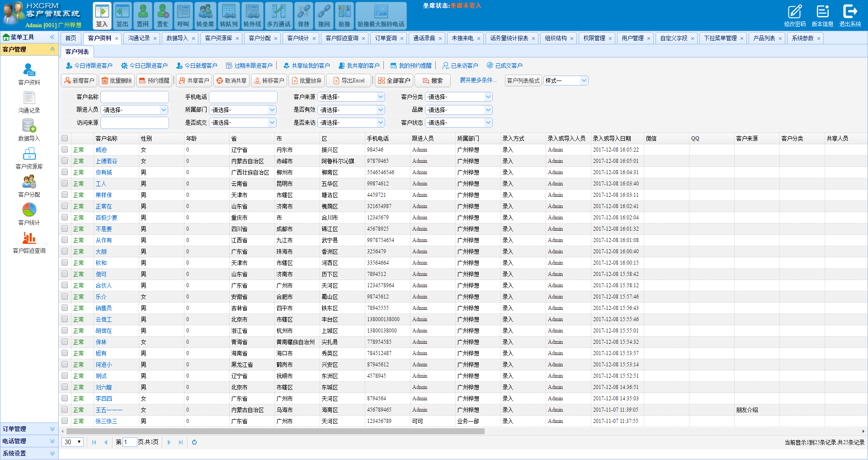Check the row for customer 果样保
The height and width of the screenshot is (460, 868).
coord(65,195)
